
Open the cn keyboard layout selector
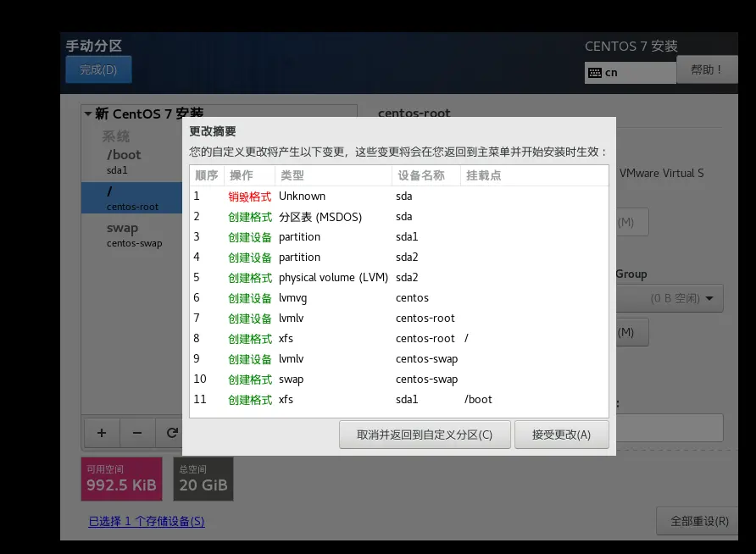(630, 73)
